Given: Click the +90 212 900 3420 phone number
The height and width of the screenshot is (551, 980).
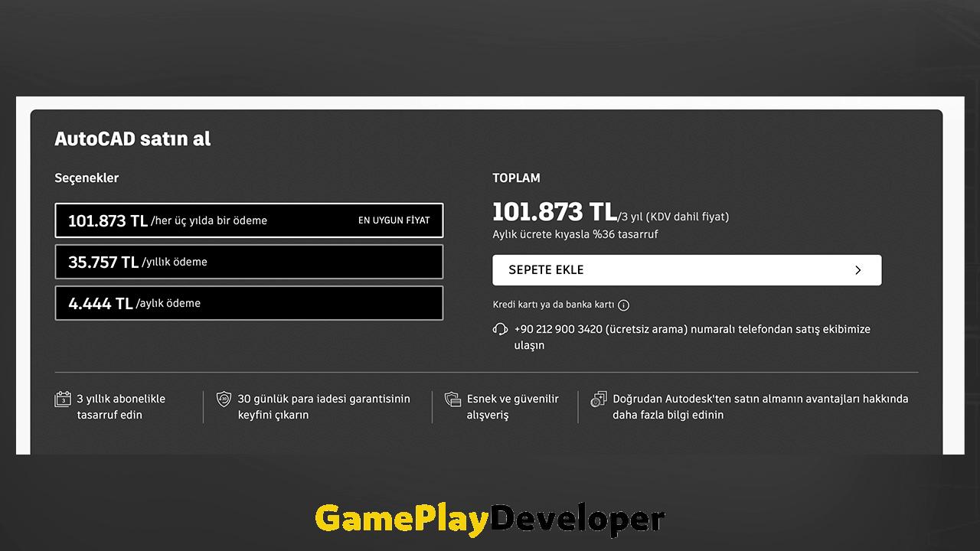Looking at the screenshot, I should [558, 329].
